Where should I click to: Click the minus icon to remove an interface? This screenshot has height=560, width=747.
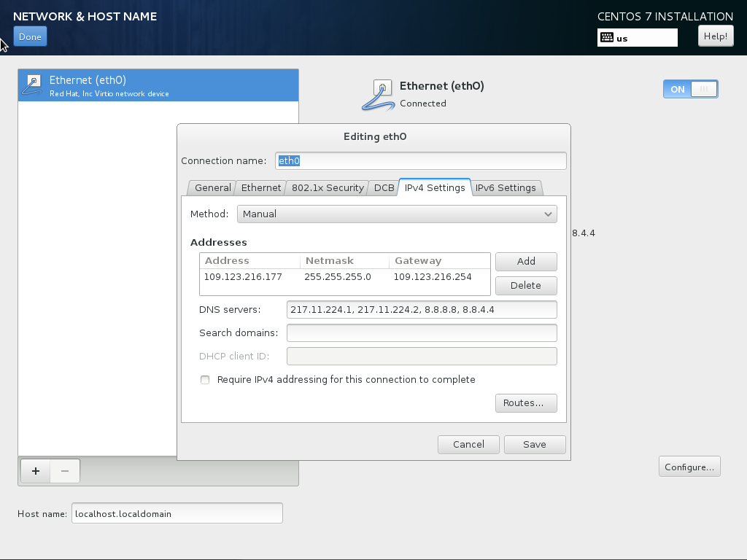click(64, 471)
